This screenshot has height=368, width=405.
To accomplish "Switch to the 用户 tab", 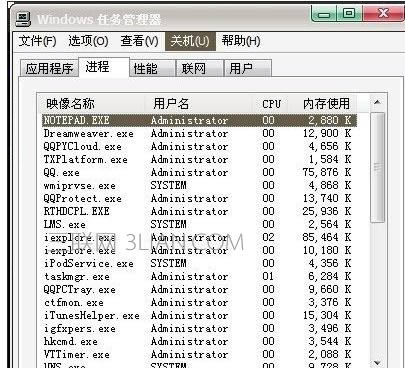I will point(248,68).
